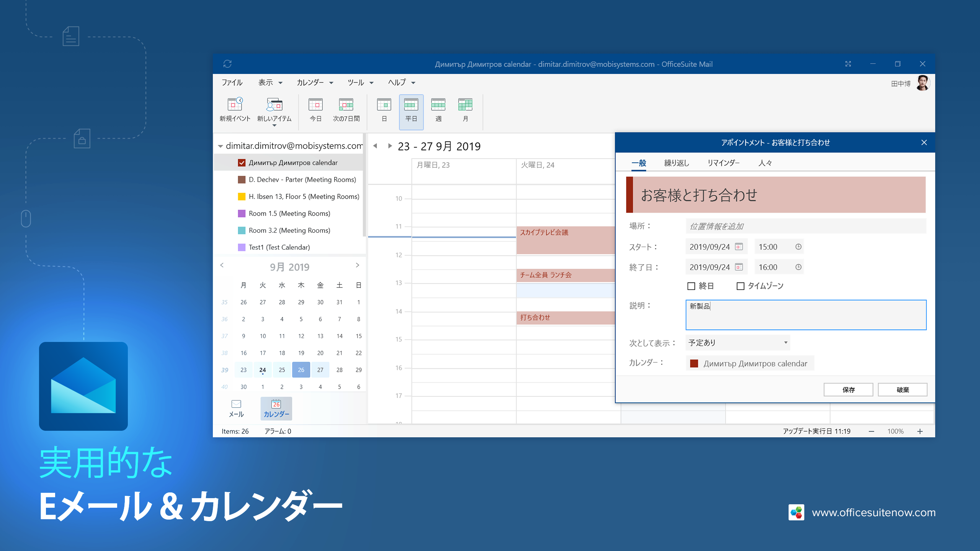Click the sync refresh icon in title bar

click(x=227, y=64)
